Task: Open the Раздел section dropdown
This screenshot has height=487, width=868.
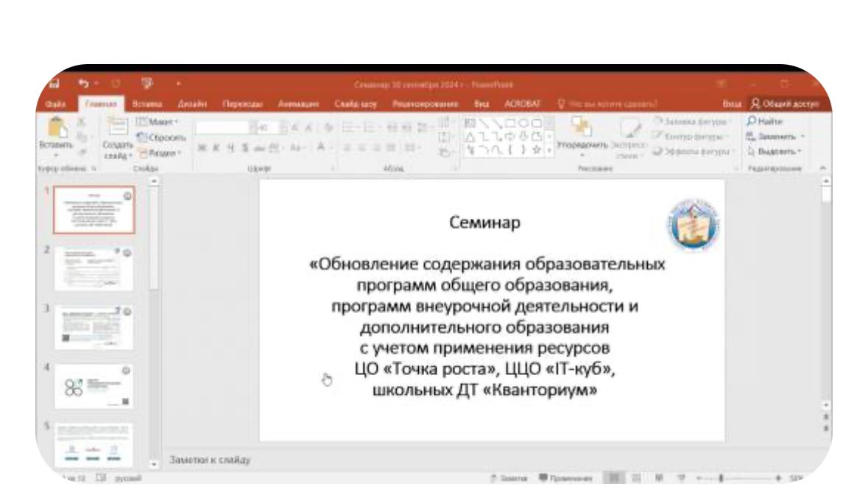Action: coord(160,153)
